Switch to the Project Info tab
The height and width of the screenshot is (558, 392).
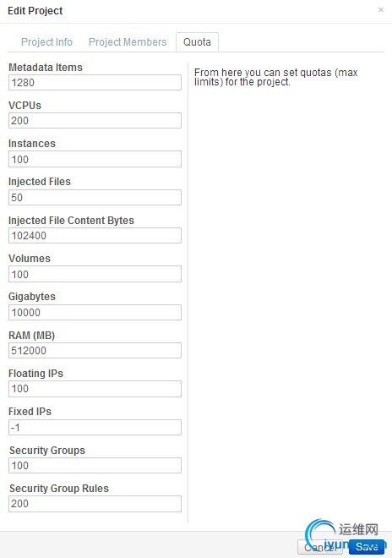click(46, 42)
